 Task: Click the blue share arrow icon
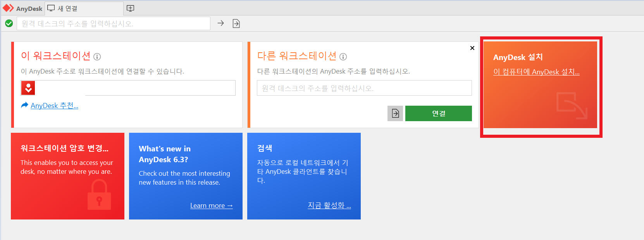[24, 105]
